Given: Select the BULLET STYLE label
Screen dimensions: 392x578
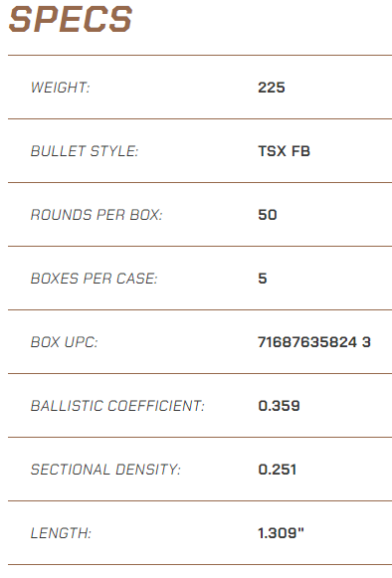Looking at the screenshot, I should click(85, 151).
